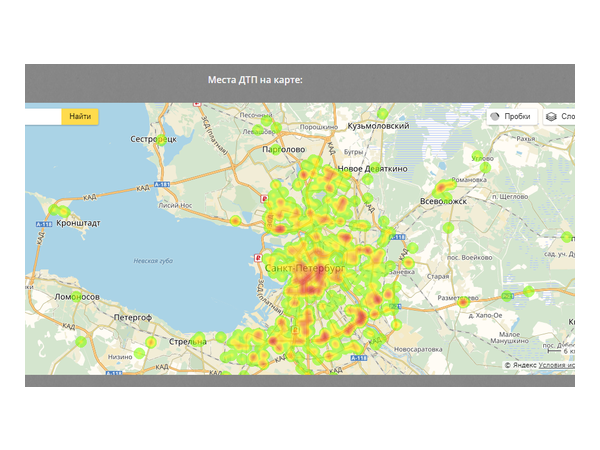Click the Малое Манушкино label
This screenshot has width=600, height=450.
tap(509, 338)
